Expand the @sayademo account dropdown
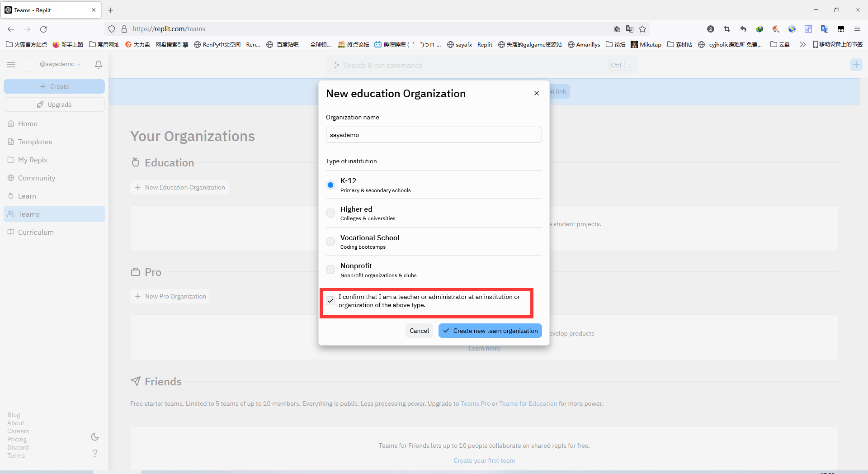This screenshot has width=868, height=474. point(60,64)
